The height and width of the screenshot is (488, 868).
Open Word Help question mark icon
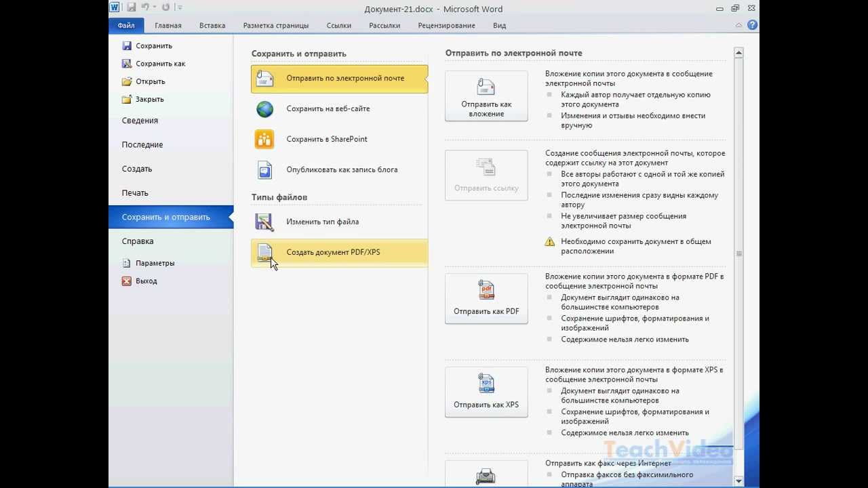click(x=752, y=25)
